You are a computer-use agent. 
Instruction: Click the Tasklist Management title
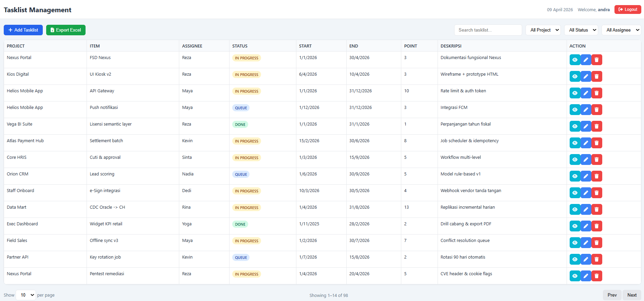point(38,10)
